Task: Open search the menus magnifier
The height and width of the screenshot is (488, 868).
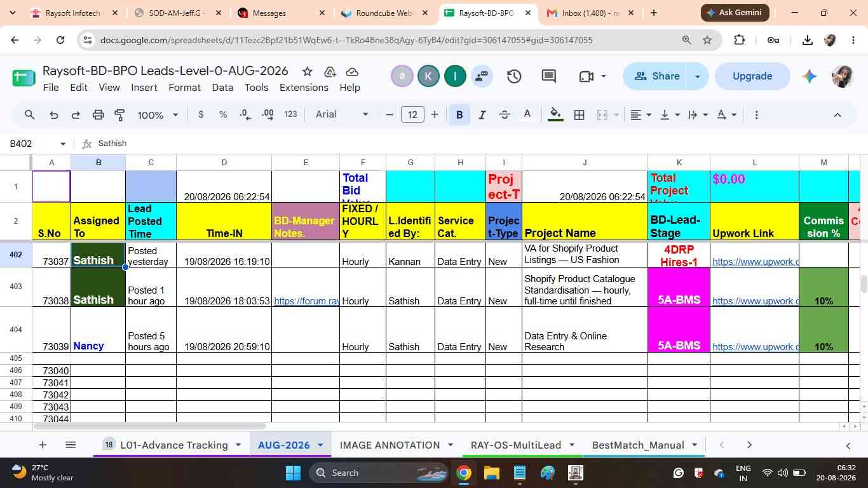Action: click(30, 115)
